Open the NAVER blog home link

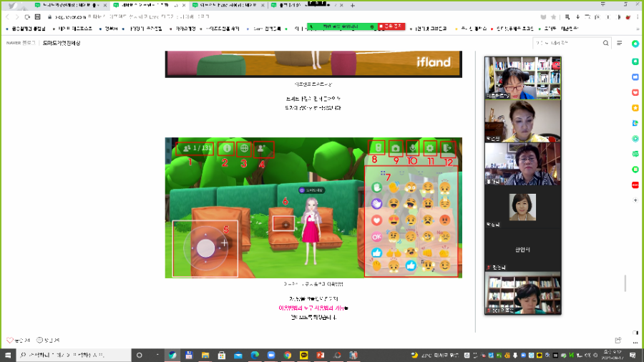pyautogui.click(x=21, y=43)
